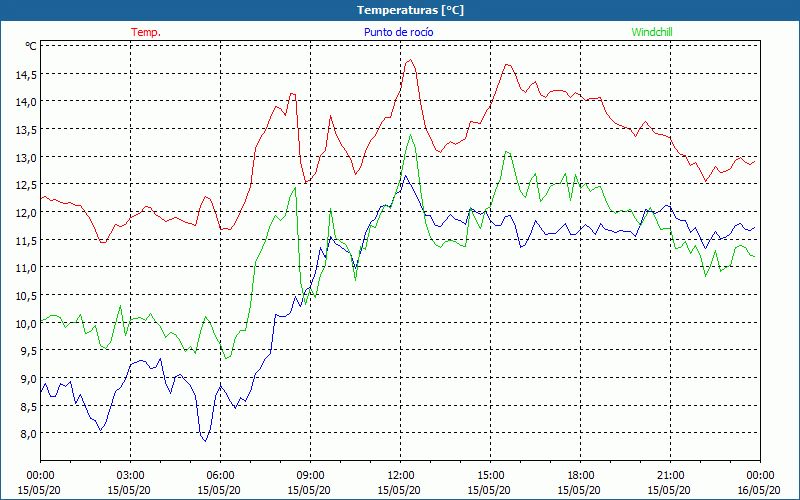
Task: Click the 13,0 y-axis value
Action: (x=26, y=158)
